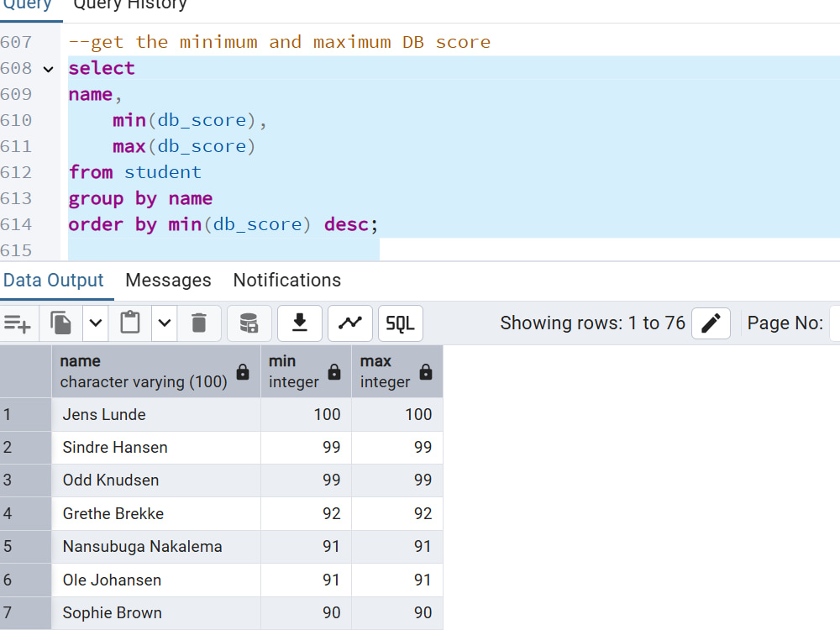Collapse the code fold on line 608
The width and height of the screenshot is (840, 630).
pyautogui.click(x=48, y=69)
